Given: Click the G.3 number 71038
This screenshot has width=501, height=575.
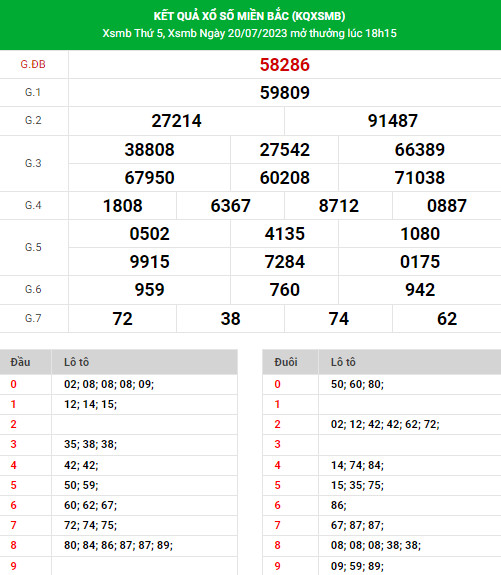Looking at the screenshot, I should point(420,177).
